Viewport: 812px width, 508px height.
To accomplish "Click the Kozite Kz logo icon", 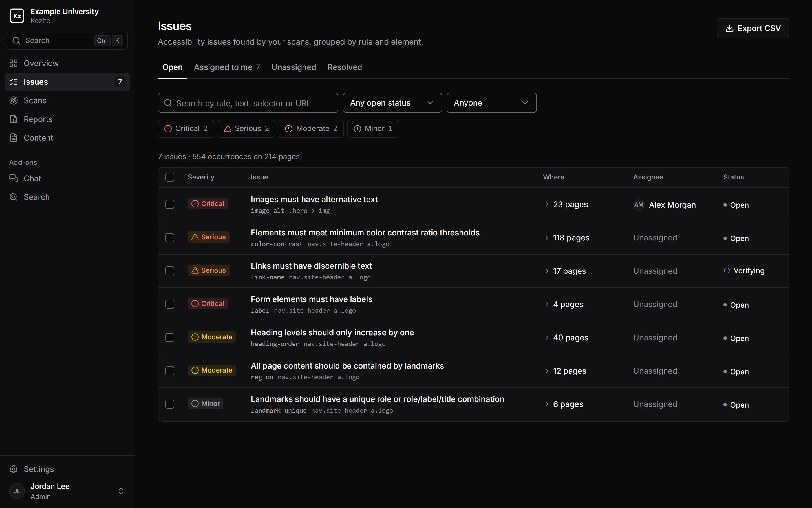I will [17, 16].
